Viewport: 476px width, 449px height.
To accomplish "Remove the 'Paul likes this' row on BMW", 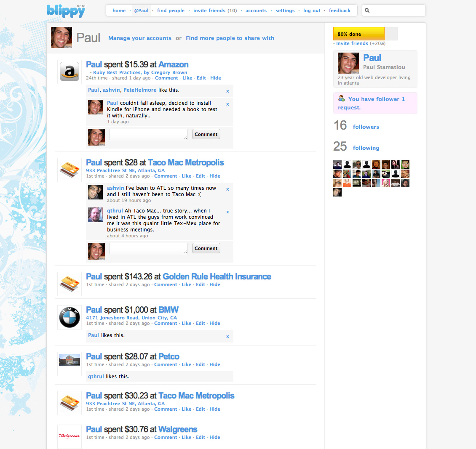I will coord(227,337).
